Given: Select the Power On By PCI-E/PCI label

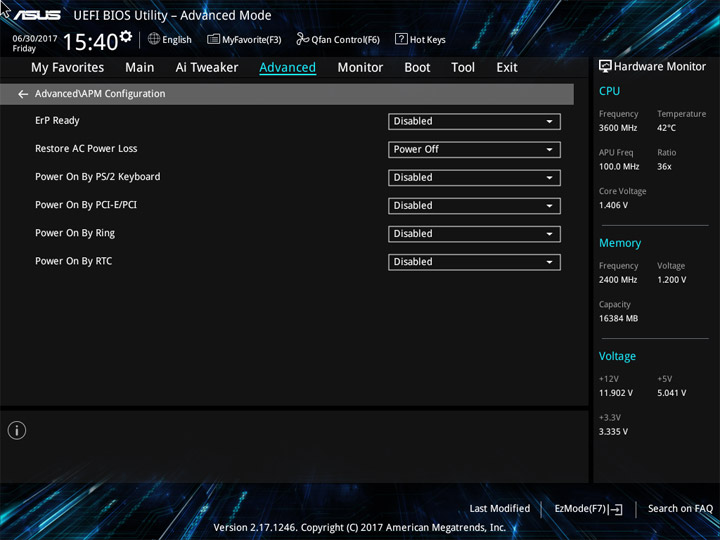Looking at the screenshot, I should (x=86, y=205).
